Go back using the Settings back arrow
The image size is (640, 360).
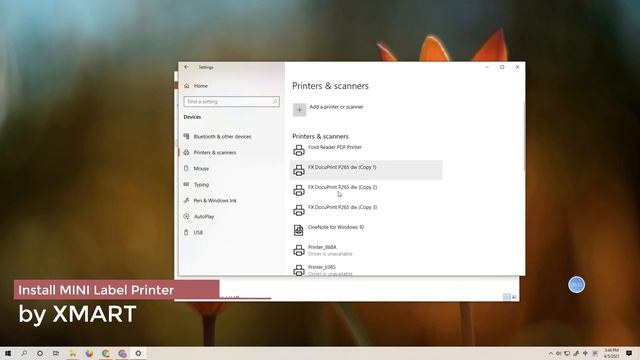[x=187, y=67]
